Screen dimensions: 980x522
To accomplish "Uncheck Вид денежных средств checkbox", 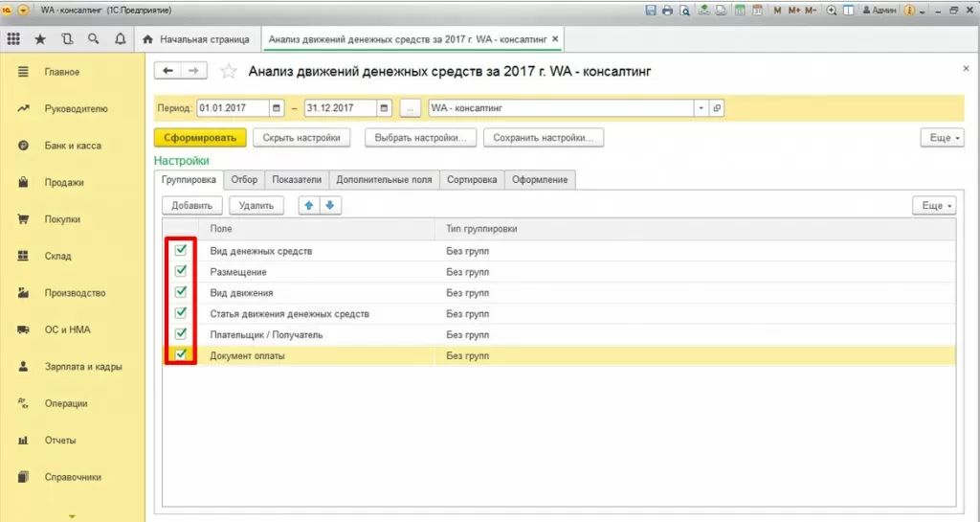I will point(181,250).
